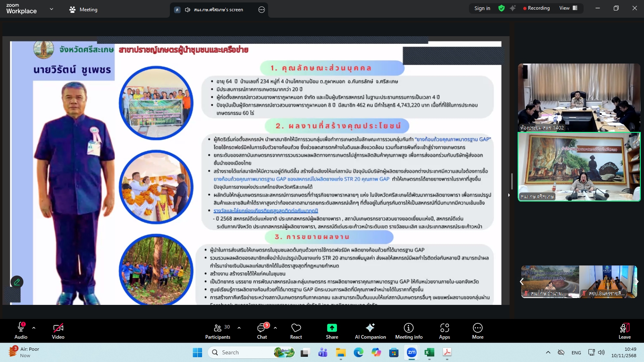The image size is (644, 362).
Task: Open Meeting info panel
Action: pyautogui.click(x=409, y=331)
